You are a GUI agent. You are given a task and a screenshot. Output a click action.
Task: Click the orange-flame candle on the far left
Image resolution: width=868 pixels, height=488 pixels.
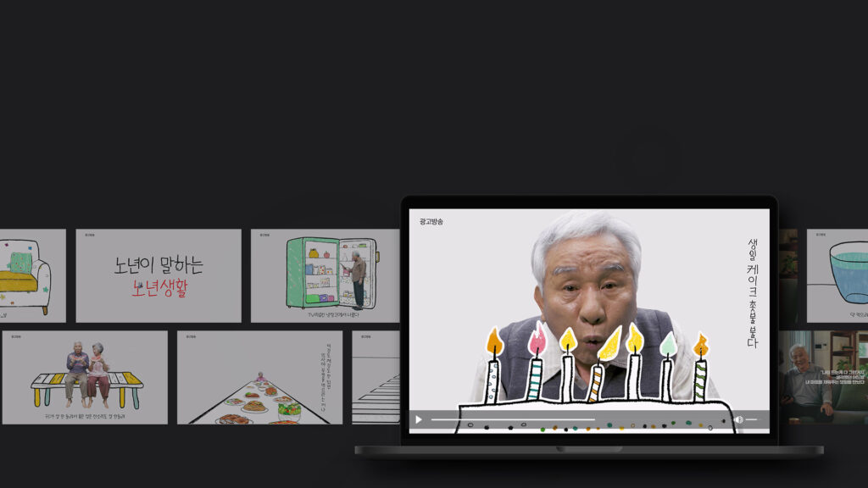(x=493, y=366)
